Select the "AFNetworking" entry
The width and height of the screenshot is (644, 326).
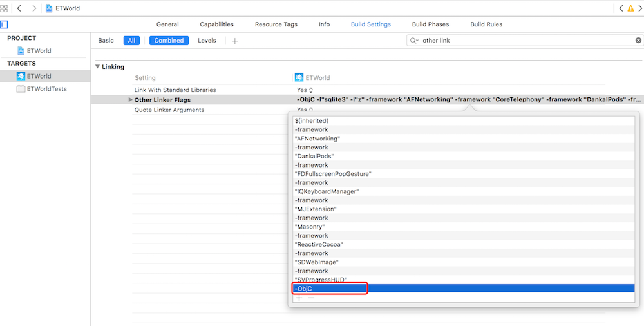[464, 139]
